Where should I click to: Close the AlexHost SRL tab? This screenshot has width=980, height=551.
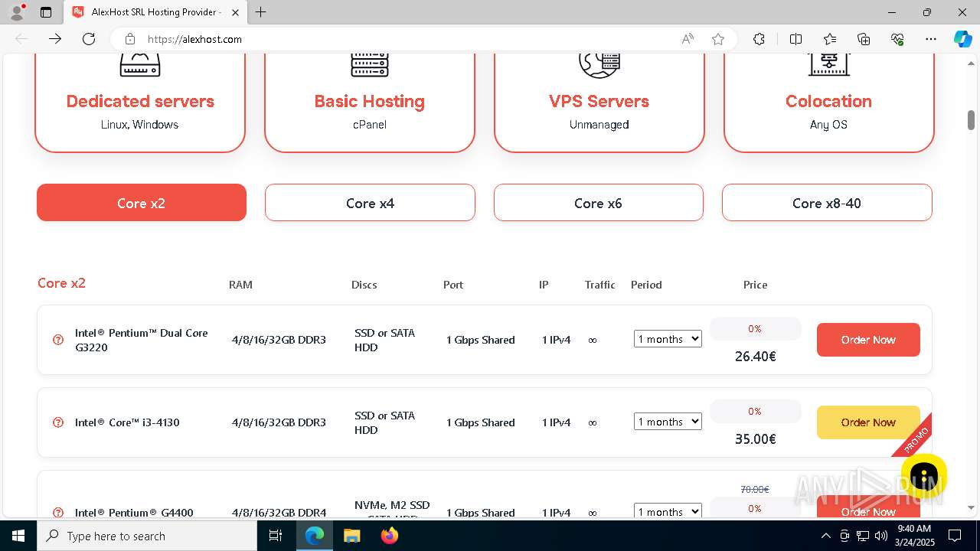[x=235, y=12]
